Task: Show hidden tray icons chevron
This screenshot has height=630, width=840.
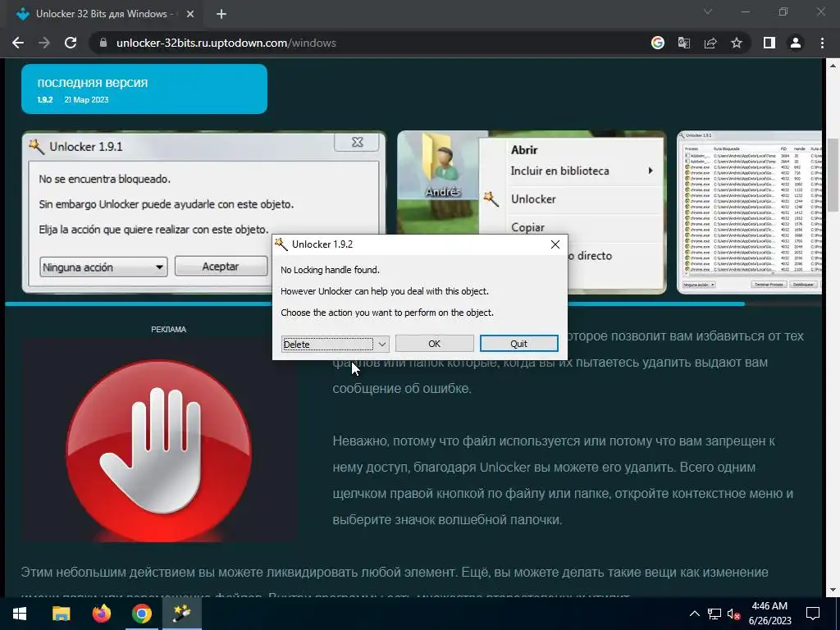Action: pyautogui.click(x=694, y=614)
